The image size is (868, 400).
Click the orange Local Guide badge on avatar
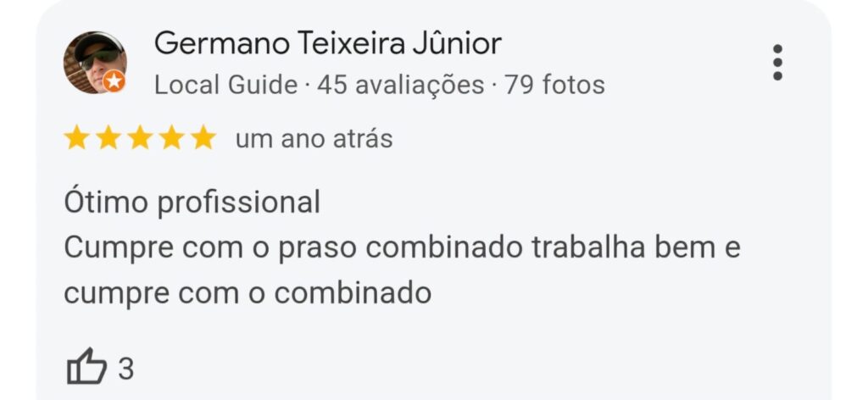[114, 81]
